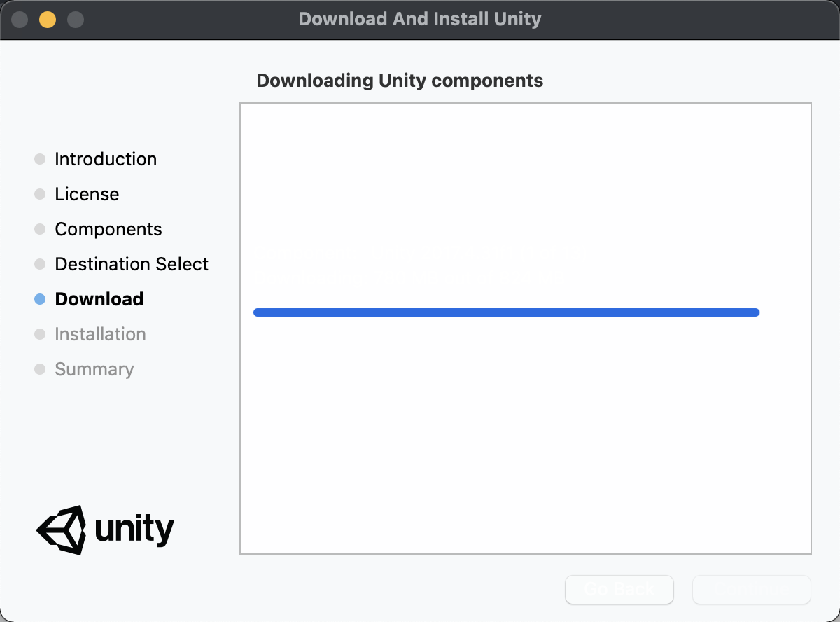
Task: Select the Introduction step in the sidebar
Action: (x=105, y=159)
